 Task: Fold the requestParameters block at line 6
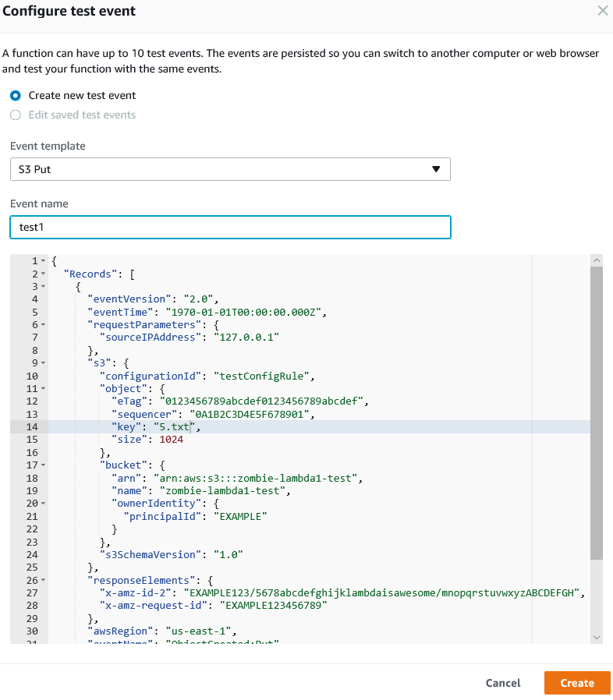click(x=43, y=324)
